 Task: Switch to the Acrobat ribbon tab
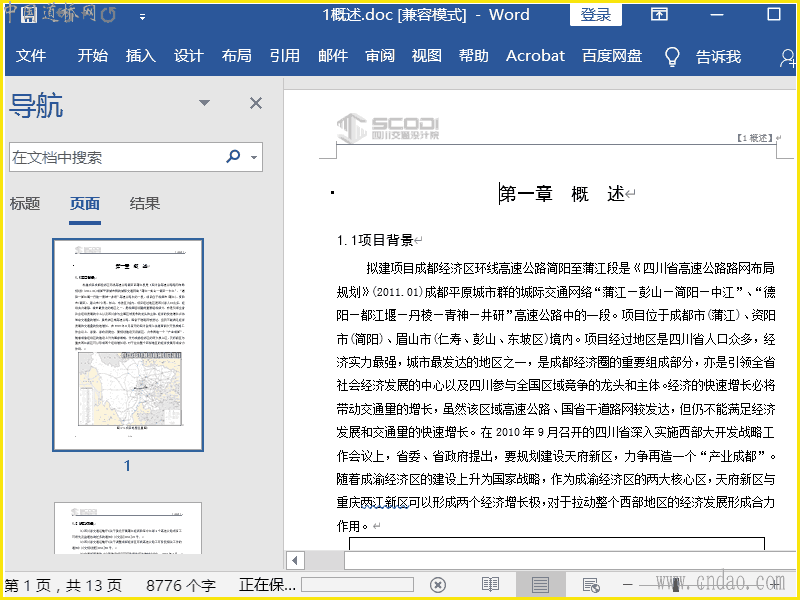[x=535, y=55]
